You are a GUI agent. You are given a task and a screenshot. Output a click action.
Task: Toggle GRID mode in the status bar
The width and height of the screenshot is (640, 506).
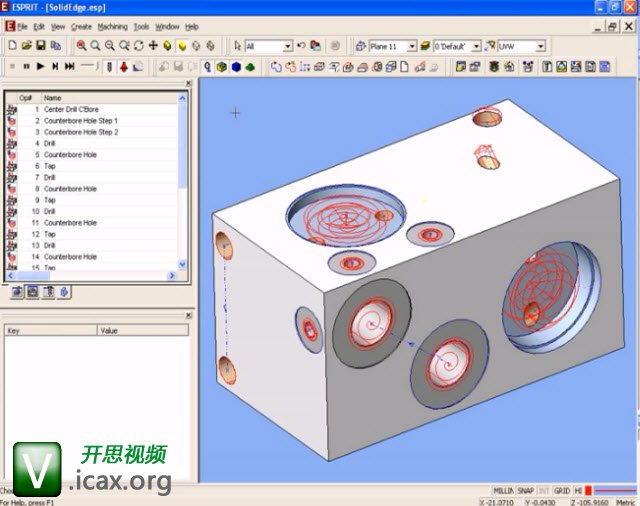(x=562, y=491)
